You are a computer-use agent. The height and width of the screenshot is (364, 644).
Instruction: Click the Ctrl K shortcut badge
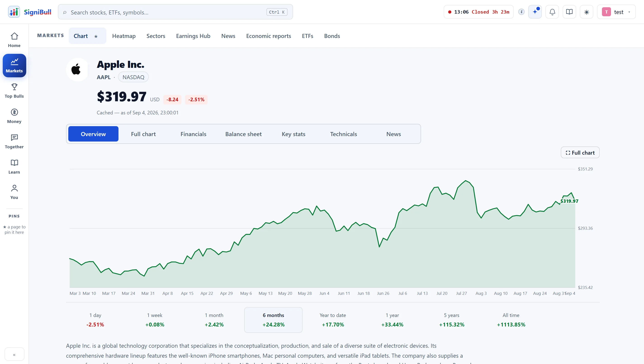coord(277,12)
